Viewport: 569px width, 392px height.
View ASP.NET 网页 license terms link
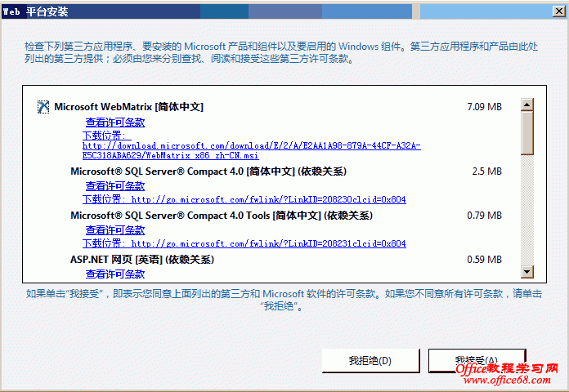pyautogui.click(x=115, y=274)
